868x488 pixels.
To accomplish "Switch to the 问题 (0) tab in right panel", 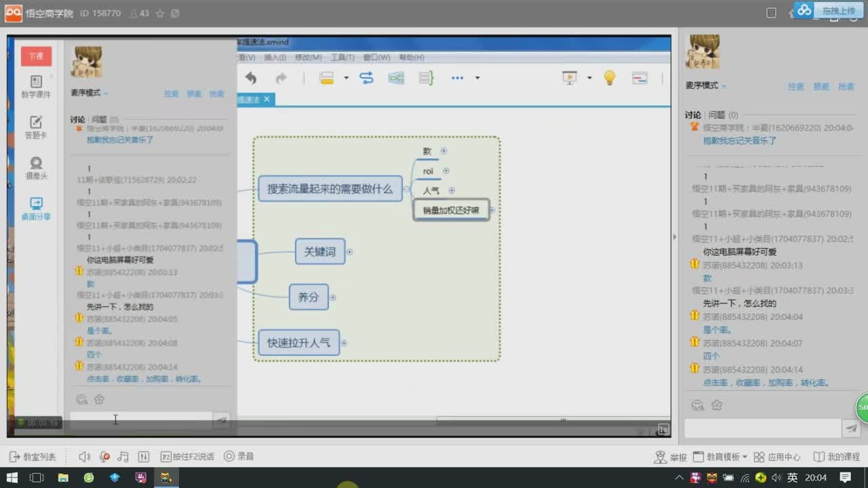I will pyautogui.click(x=723, y=115).
